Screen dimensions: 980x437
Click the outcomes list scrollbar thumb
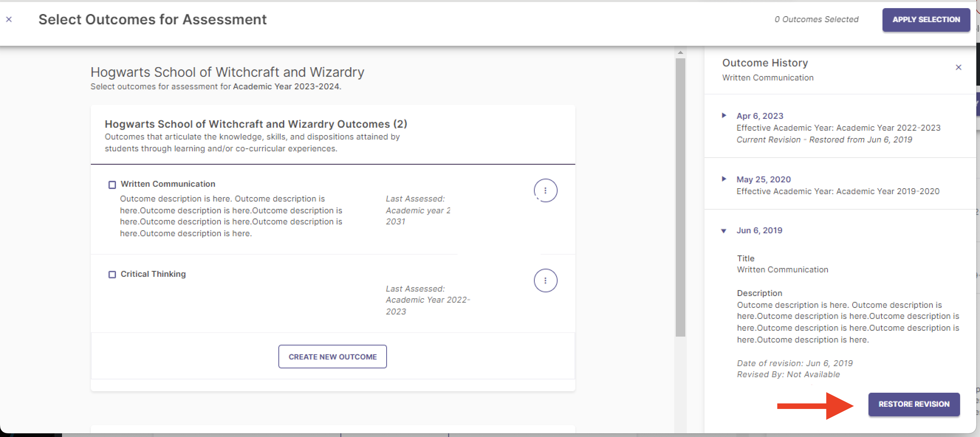click(x=680, y=197)
